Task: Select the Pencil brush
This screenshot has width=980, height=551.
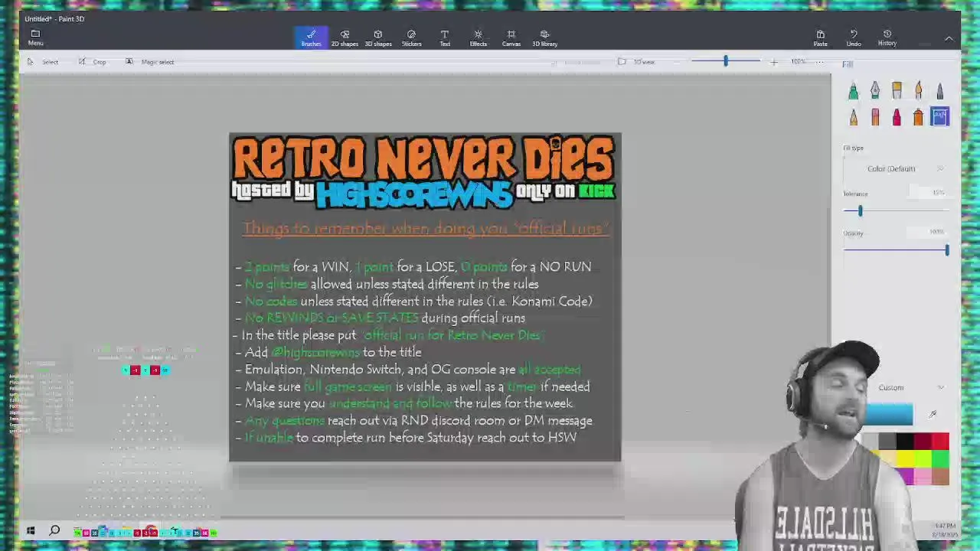Action: (x=853, y=117)
